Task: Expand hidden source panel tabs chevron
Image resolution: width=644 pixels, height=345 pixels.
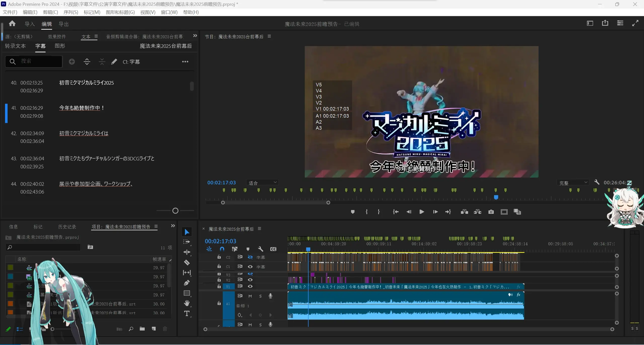Action: pos(195,36)
